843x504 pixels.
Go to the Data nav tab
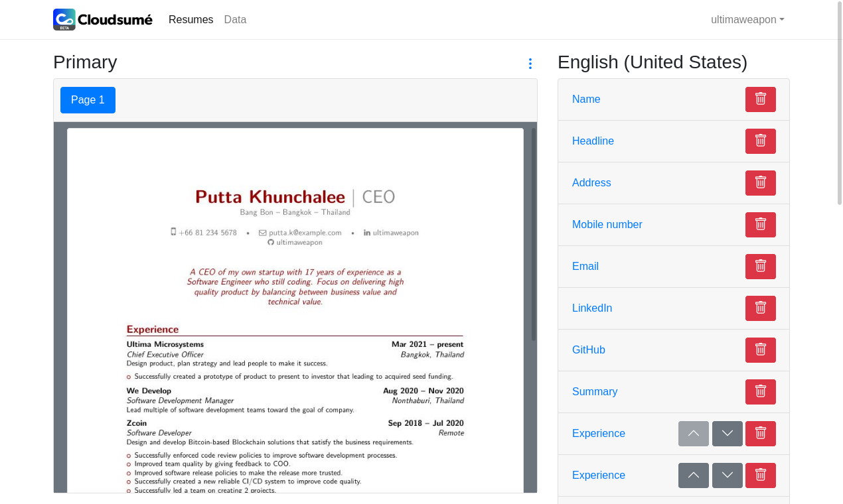pyautogui.click(x=235, y=20)
